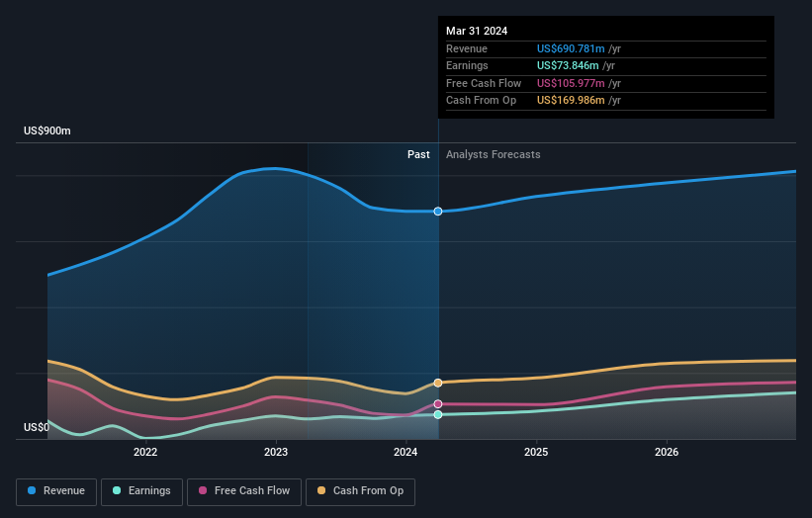Click the Mar 31 2024 tooltip date

point(477,31)
